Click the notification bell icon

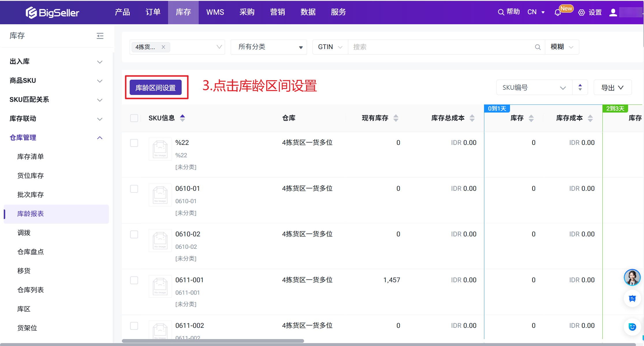click(x=558, y=13)
